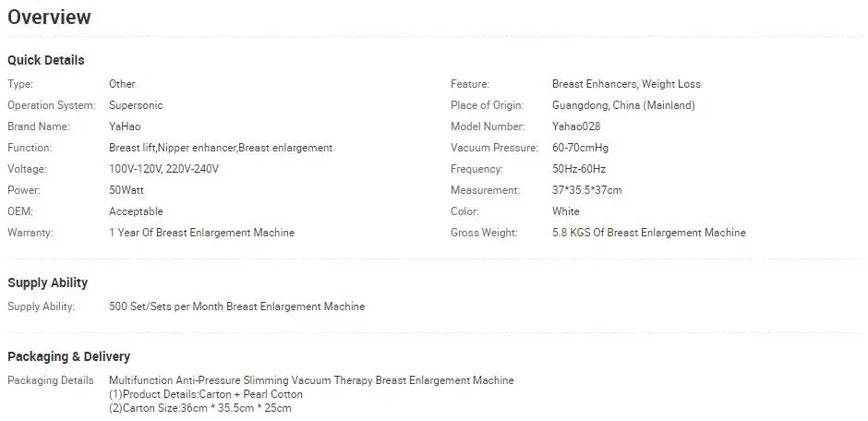Select the 60-70cmHg vacuum pressure value

tap(580, 148)
